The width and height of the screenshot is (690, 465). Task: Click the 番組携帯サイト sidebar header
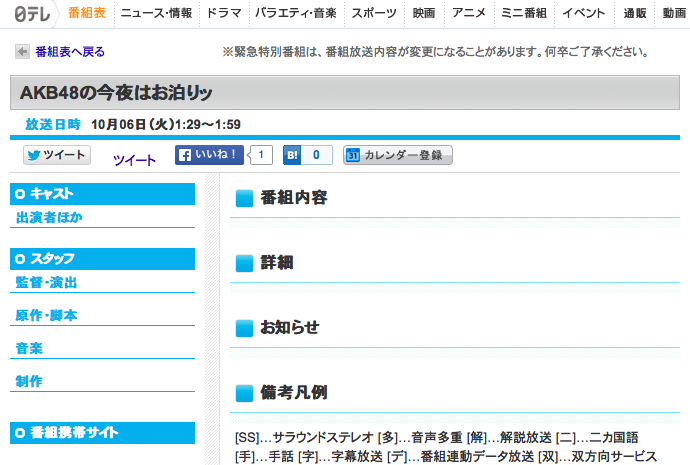pyautogui.click(x=103, y=433)
